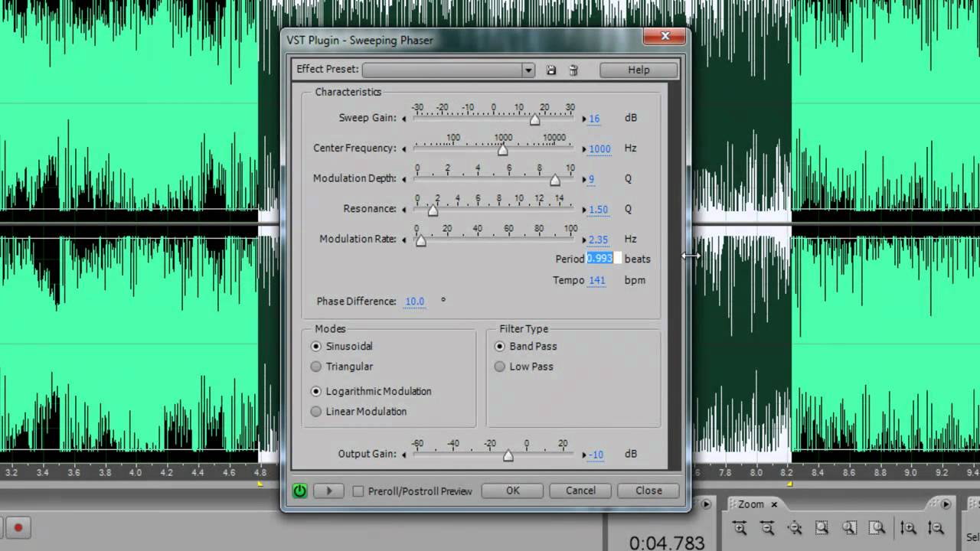This screenshot has height=551, width=980.
Task: Click the Cancel button
Action: (x=580, y=491)
